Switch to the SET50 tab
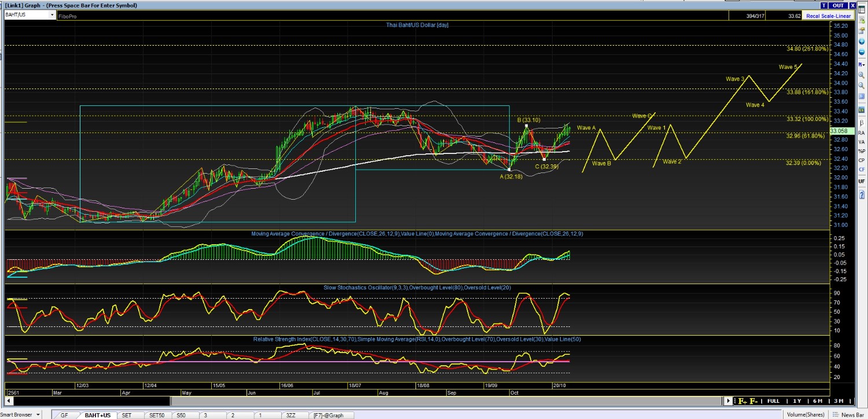Viewport: 868px width, 419px height. click(156, 415)
